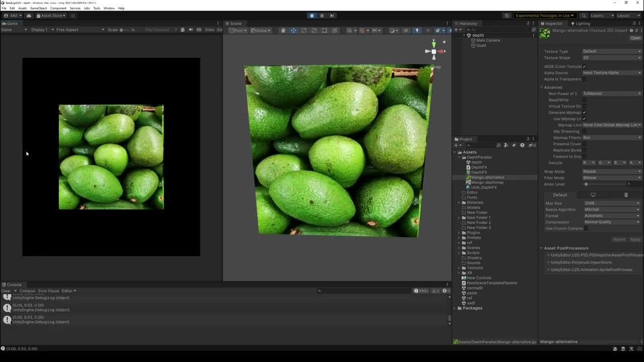644x362 pixels.
Task: Select Mango-depthmap asset
Action: [x=487, y=183]
